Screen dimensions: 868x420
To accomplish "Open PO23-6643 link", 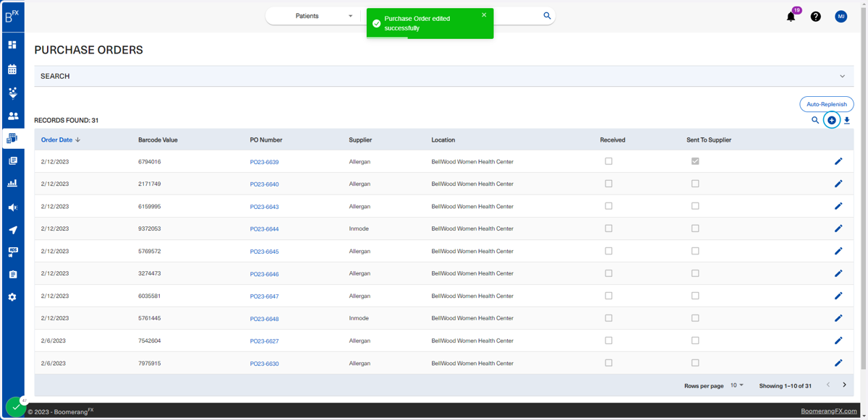I will click(264, 207).
